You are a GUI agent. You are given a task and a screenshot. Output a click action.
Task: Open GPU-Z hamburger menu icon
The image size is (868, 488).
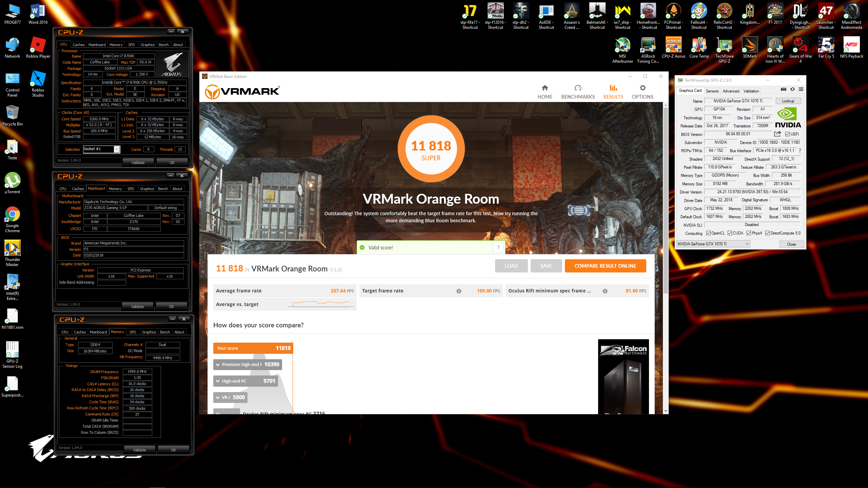[801, 89]
